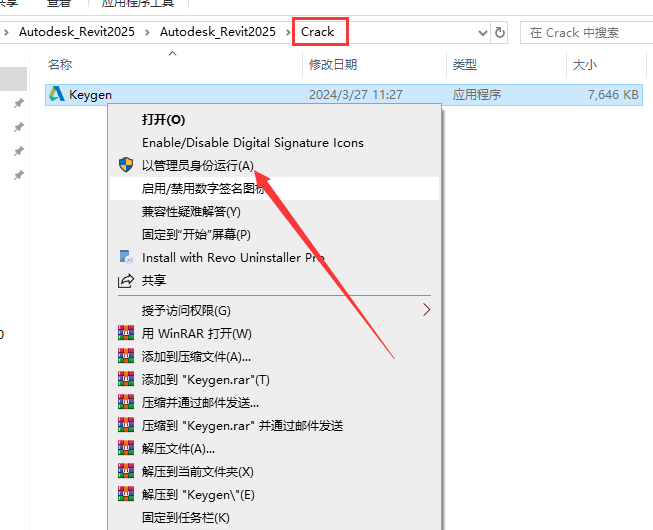Click WinRAR icon beside 解压文件(A)
Screen dimensions: 653x530
pyautogui.click(x=126, y=448)
